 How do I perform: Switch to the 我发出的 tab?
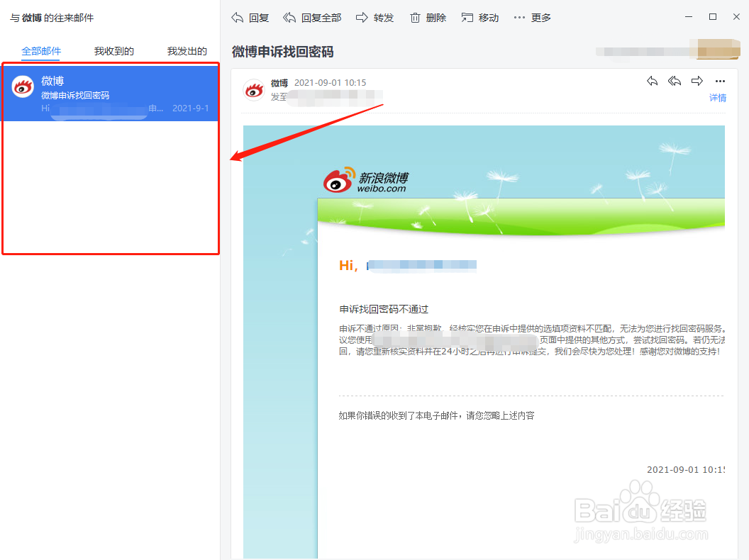(187, 51)
